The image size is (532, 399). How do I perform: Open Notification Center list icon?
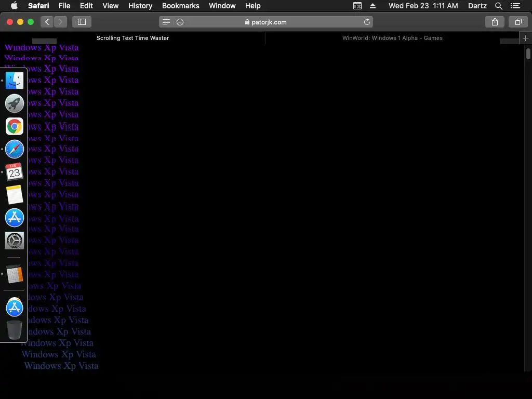[x=515, y=6]
